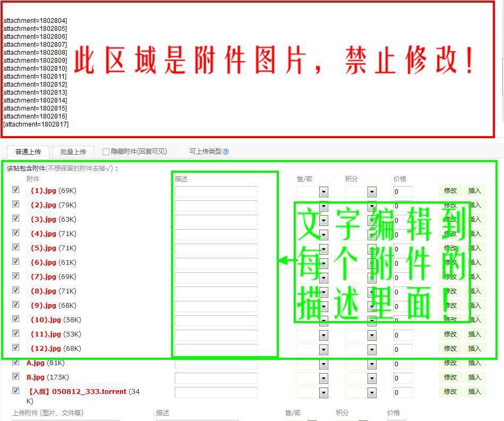Insert (11).jpg using its 插入 button
Image resolution: width=504 pixels, height=421 pixels.
[x=474, y=334]
